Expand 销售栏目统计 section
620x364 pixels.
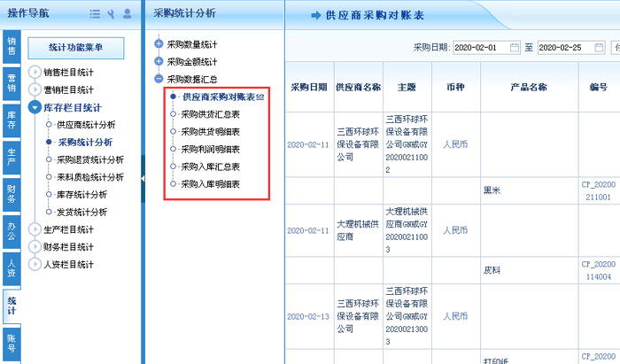click(x=35, y=72)
